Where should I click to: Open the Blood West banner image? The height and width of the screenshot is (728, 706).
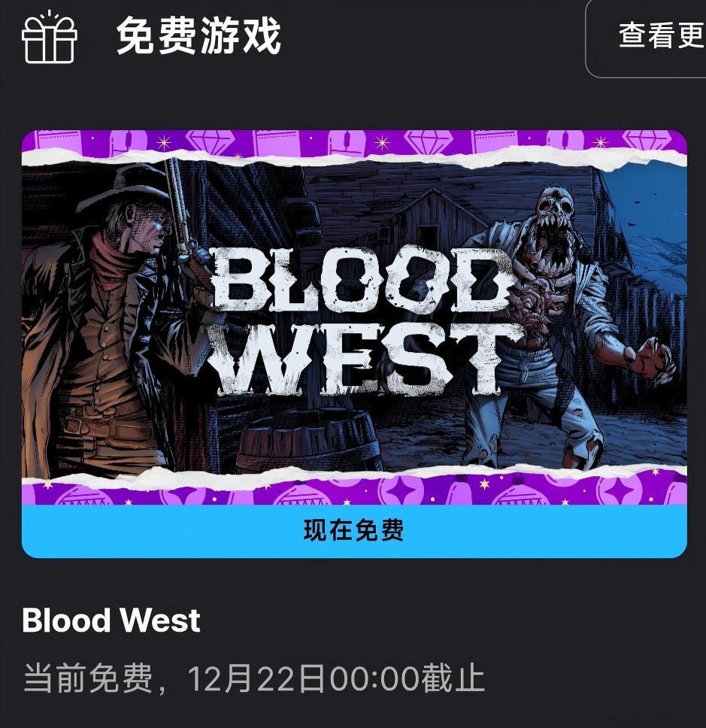coord(354,317)
